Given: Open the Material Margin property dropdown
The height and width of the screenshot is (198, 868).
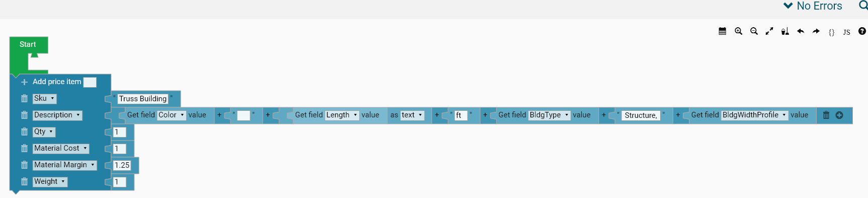Looking at the screenshot, I should (64, 165).
